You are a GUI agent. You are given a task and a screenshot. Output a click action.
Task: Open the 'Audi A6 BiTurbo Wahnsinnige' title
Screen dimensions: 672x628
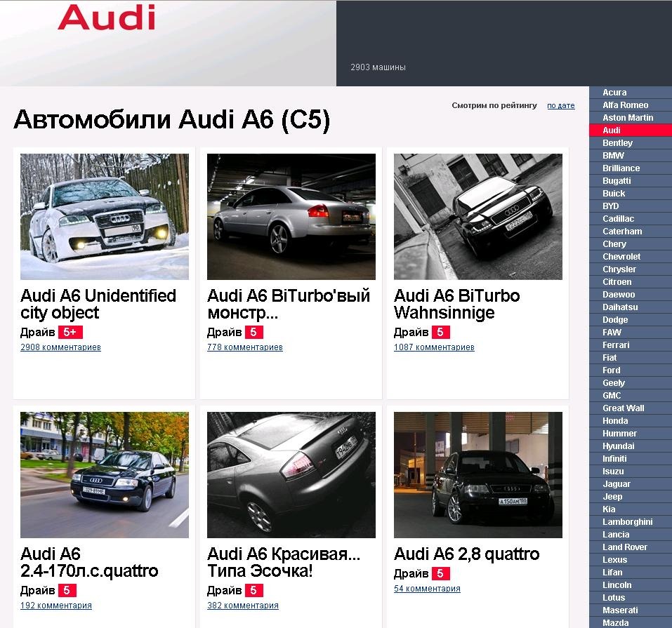pos(457,304)
